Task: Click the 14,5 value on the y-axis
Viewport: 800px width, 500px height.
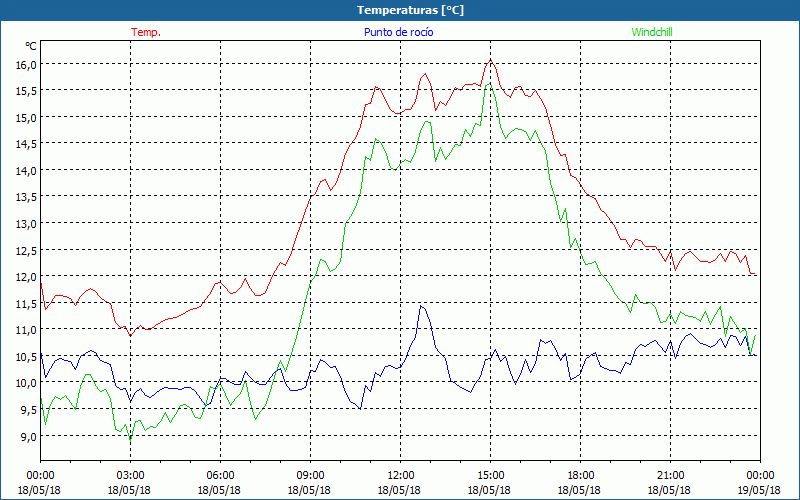Action: click(x=26, y=144)
